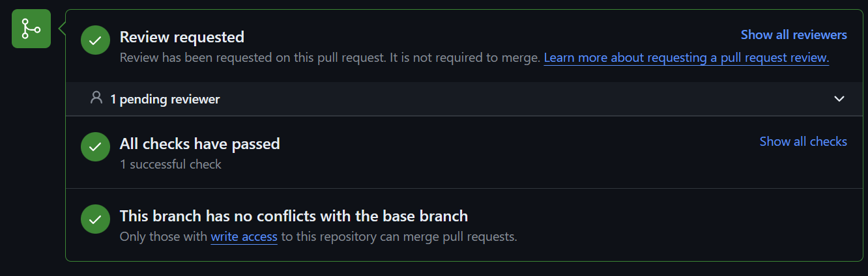Click the green git merge icon

pyautogui.click(x=31, y=29)
